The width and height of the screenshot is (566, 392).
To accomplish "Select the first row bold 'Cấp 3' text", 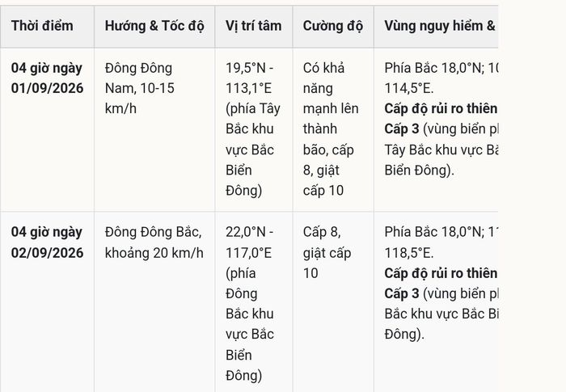I will (402, 129).
